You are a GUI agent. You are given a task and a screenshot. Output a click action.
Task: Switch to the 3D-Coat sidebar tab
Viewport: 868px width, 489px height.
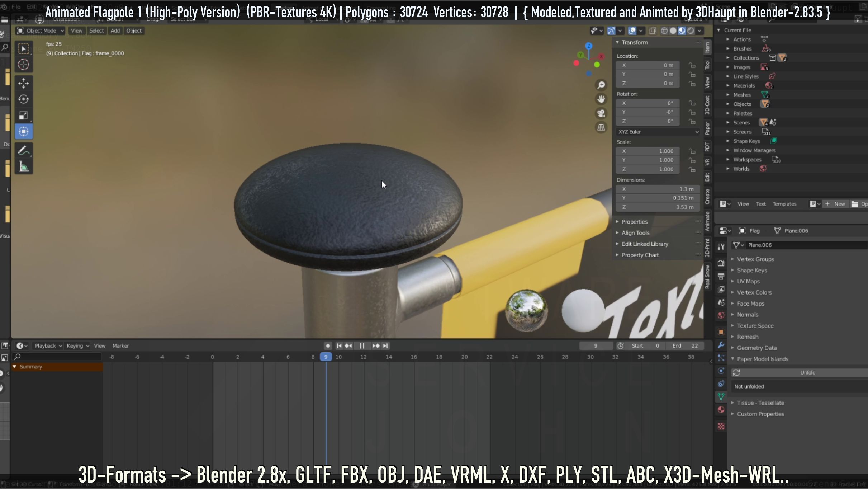pos(707,105)
